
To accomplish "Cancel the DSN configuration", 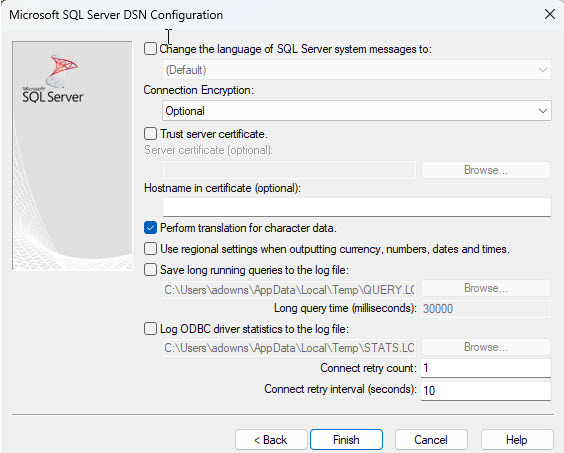I will [431, 440].
